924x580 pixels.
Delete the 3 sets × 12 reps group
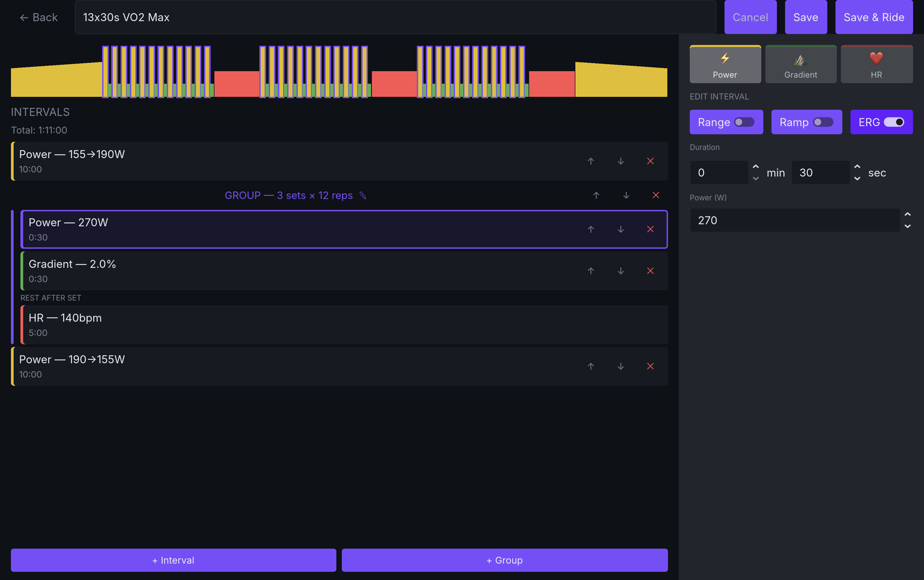[655, 195]
